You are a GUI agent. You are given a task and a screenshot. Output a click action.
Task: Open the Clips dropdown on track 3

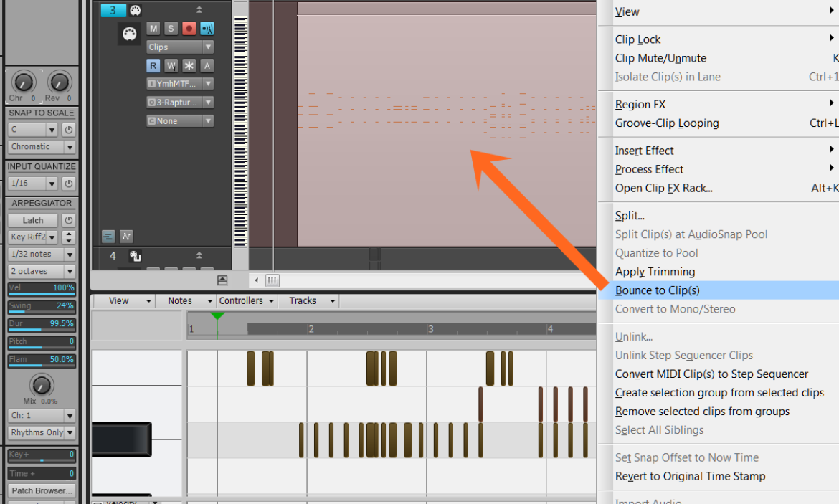tap(180, 47)
